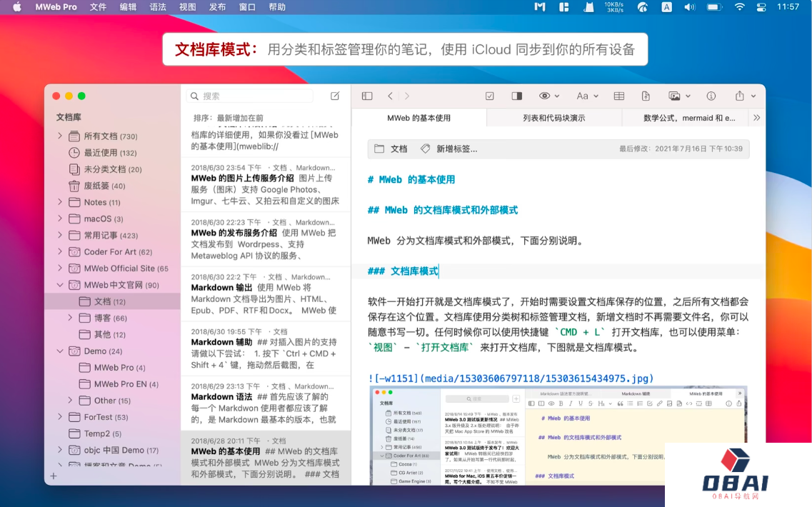Expand the Notes folder in sidebar

[x=61, y=202]
